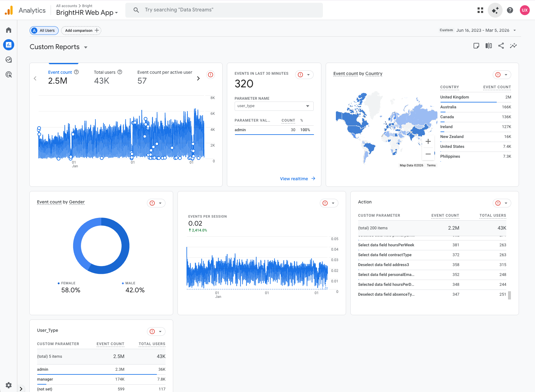
Task: Click the manager user type row
Action: [x=101, y=379]
